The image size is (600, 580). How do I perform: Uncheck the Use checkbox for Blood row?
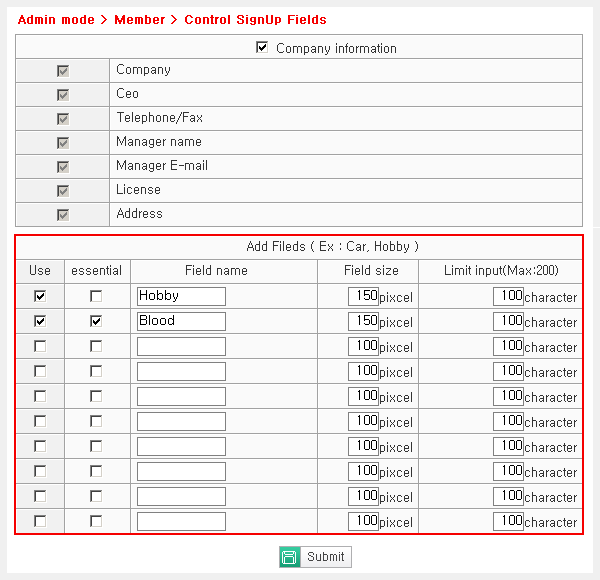coord(40,321)
